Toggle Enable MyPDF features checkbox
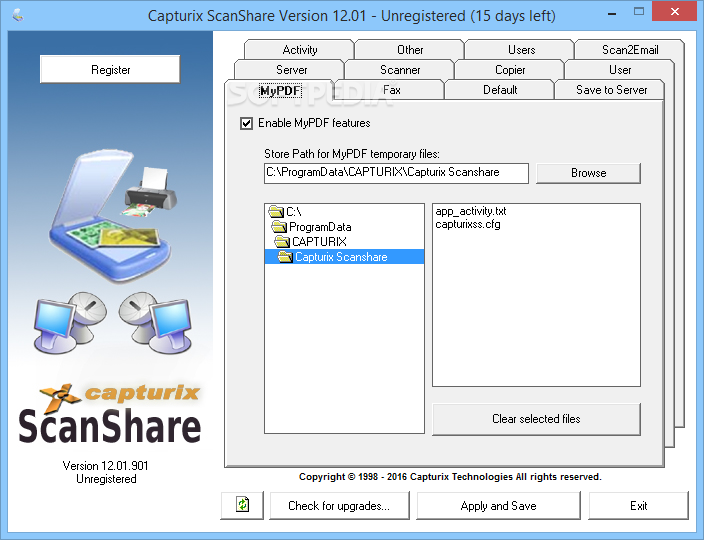The height and width of the screenshot is (540, 704). coord(246,123)
